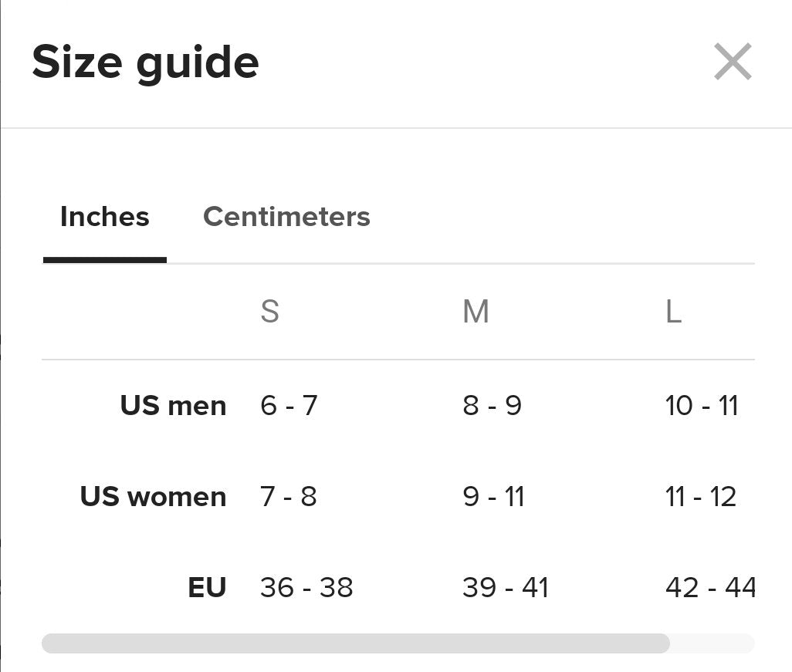
Task: Click the 8 - 9 US men cell
Action: tap(492, 405)
